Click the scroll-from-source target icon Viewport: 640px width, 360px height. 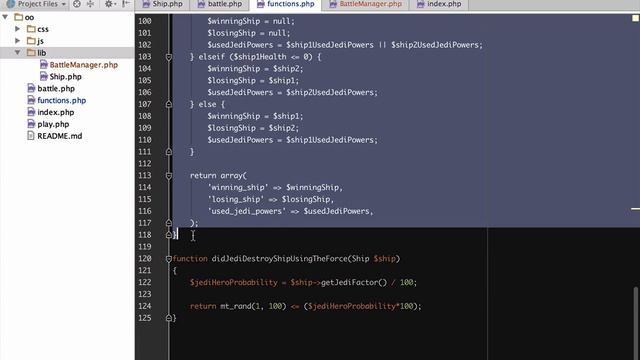[x=77, y=4]
